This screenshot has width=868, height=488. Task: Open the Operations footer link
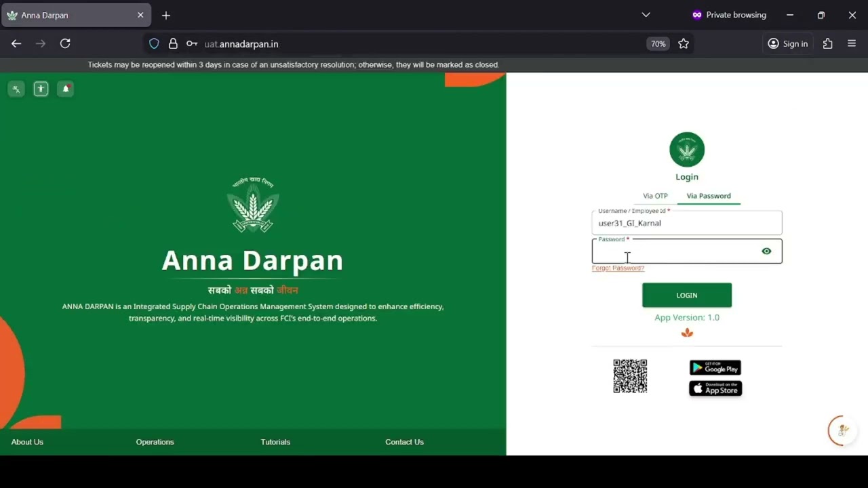click(155, 442)
